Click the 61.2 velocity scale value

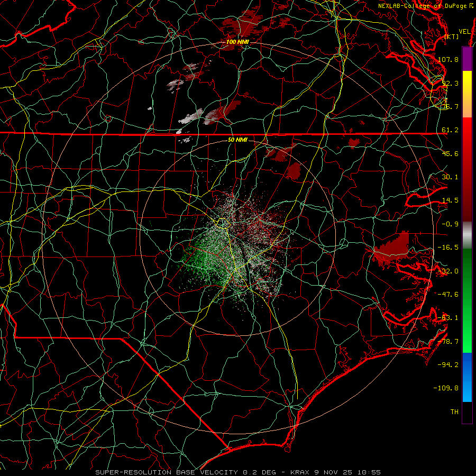point(450,130)
